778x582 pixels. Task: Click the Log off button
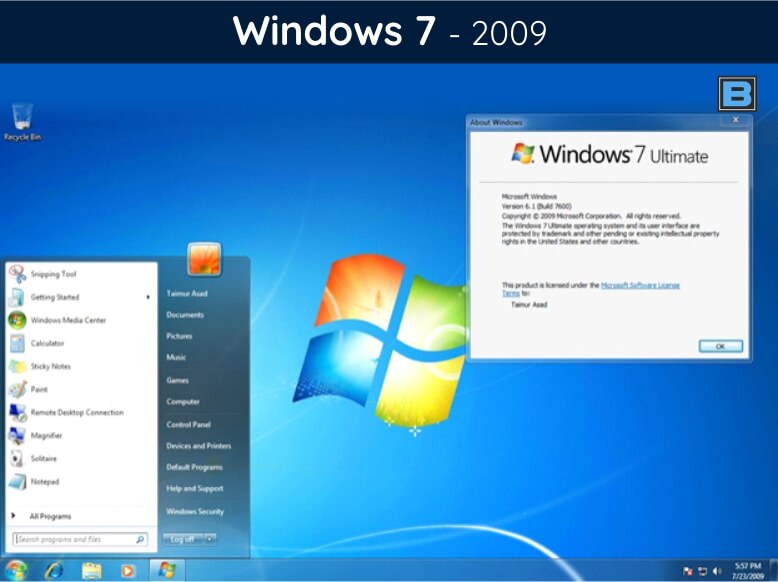(x=183, y=539)
